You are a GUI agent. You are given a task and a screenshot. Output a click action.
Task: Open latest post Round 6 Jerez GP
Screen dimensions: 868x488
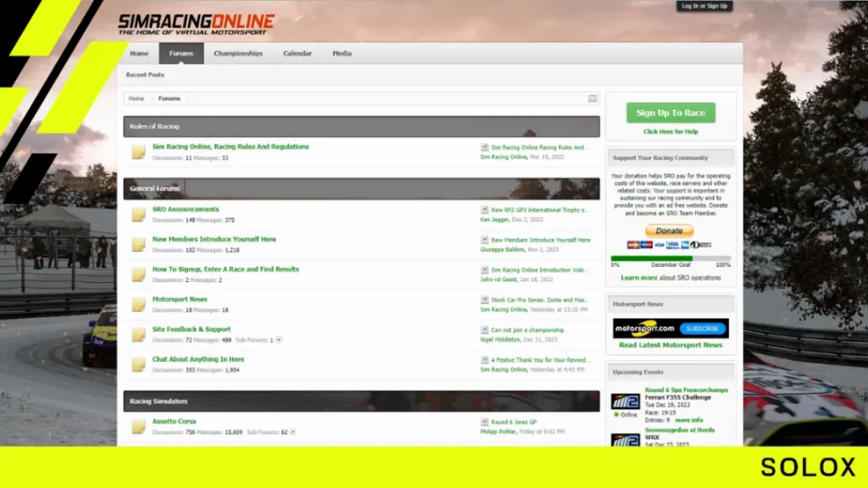pos(514,422)
